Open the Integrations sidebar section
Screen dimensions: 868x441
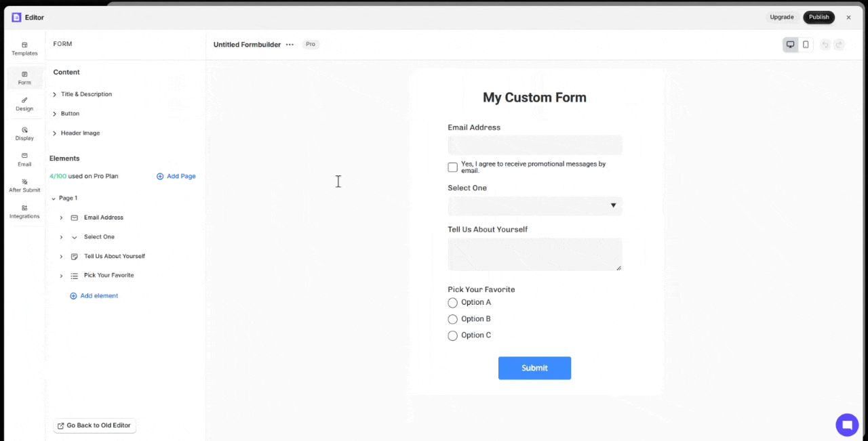24,212
